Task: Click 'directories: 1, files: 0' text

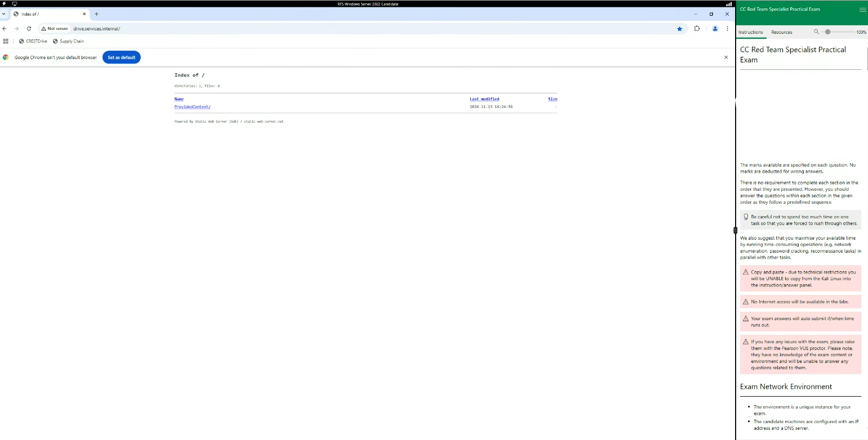Action: [x=197, y=86]
